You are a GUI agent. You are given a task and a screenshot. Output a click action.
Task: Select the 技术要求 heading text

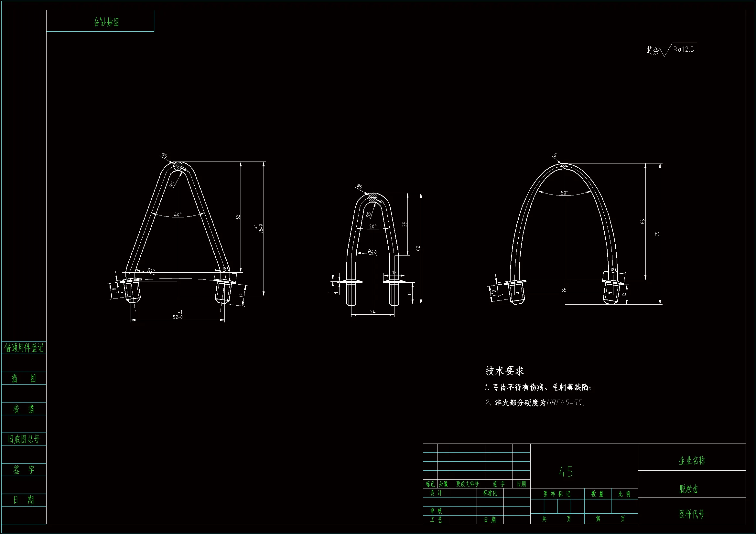504,371
